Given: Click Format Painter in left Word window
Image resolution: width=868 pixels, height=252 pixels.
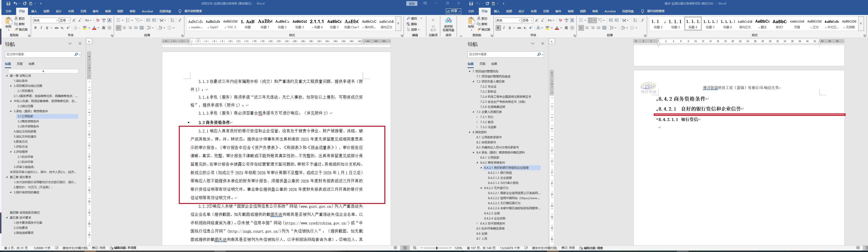Looking at the screenshot, I should 21,29.
